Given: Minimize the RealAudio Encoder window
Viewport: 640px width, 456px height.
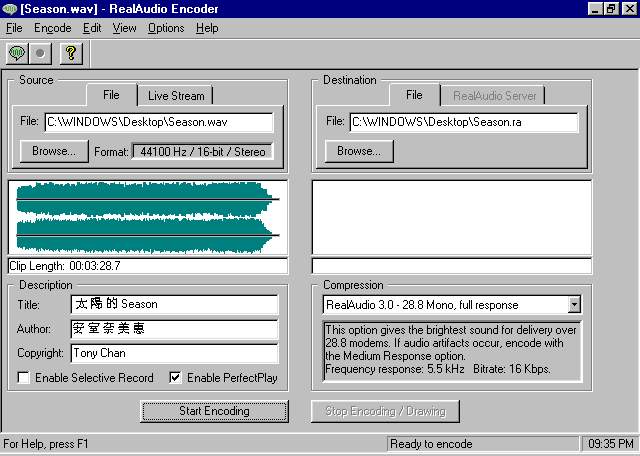Looking at the screenshot, I should 595,9.
